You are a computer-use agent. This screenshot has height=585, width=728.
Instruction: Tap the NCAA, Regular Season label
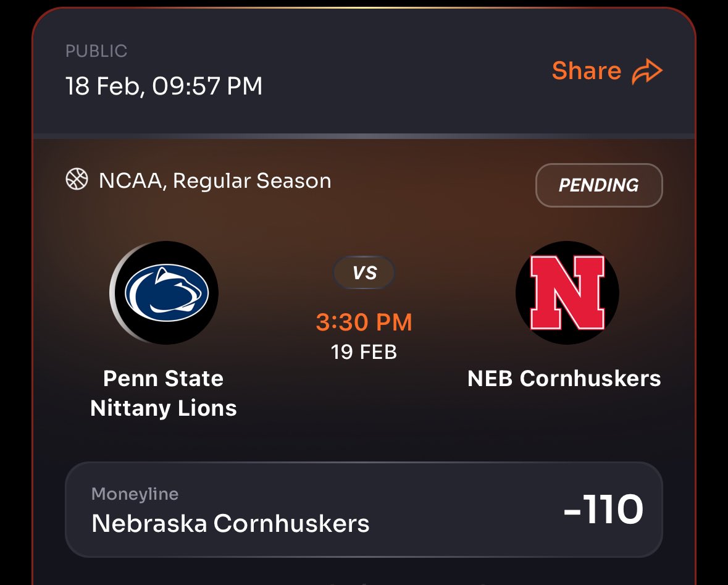point(215,180)
